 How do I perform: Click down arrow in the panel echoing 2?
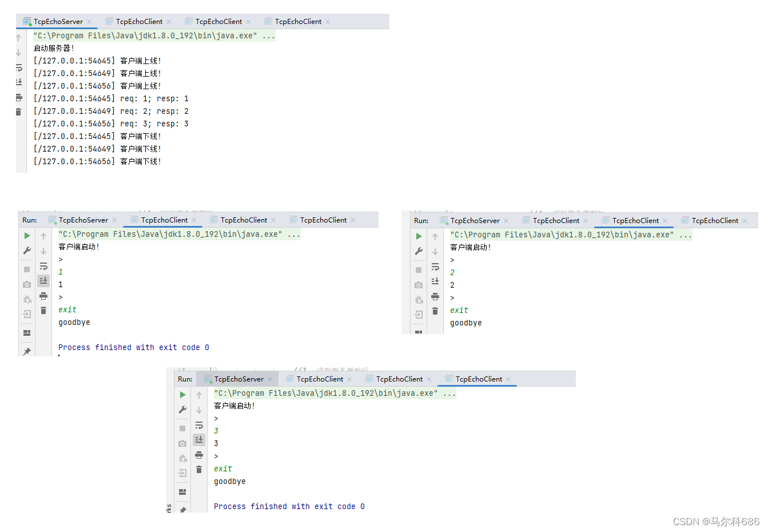click(x=435, y=252)
